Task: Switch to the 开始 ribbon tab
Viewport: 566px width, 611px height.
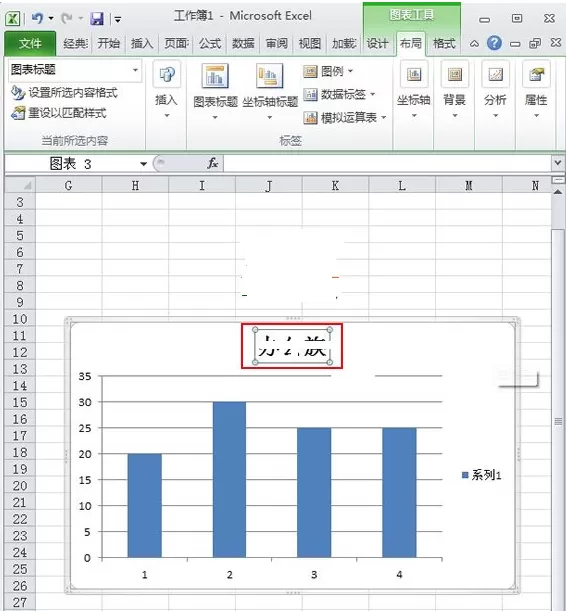Action: [108, 43]
